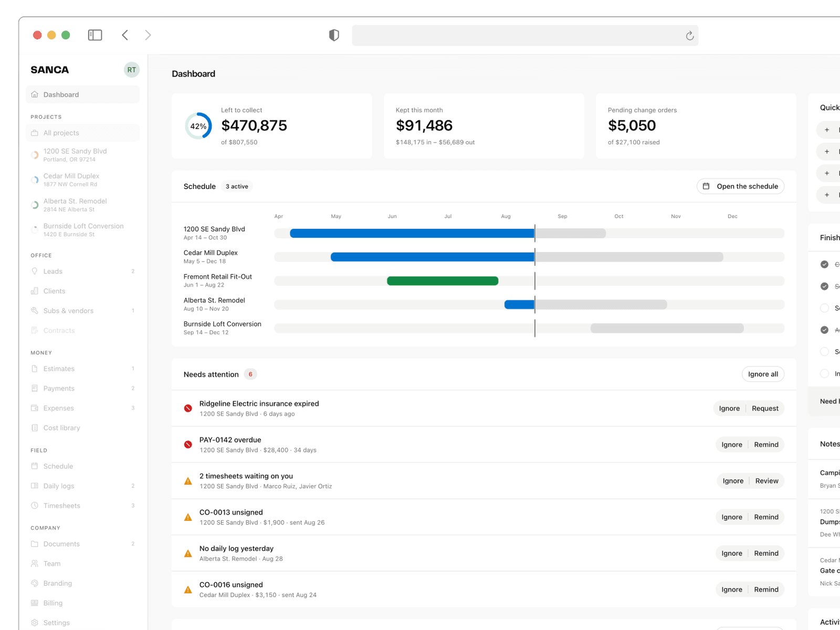This screenshot has height=630, width=840.
Task: Click the 42% collected progress ring
Action: [x=198, y=126]
